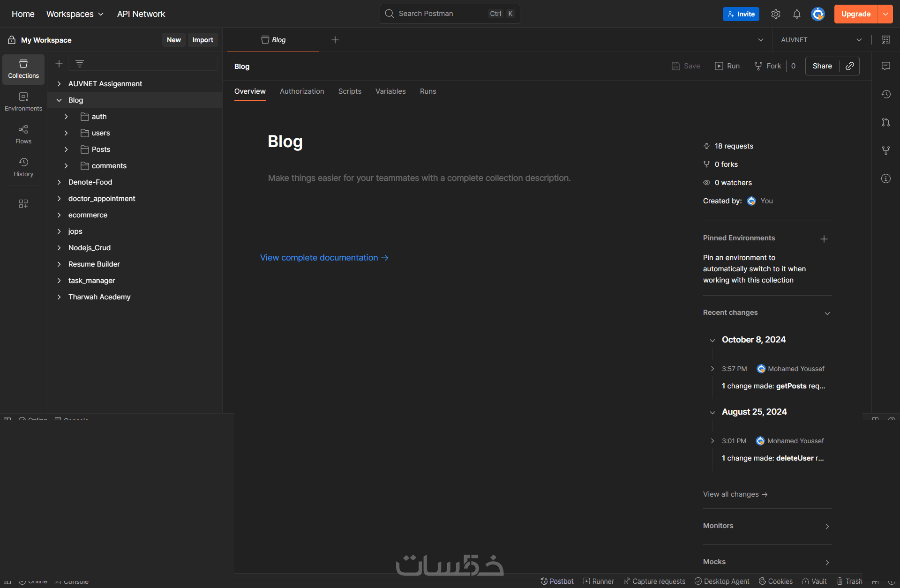This screenshot has width=900, height=588.
Task: Click the notifications bell icon
Action: (796, 14)
